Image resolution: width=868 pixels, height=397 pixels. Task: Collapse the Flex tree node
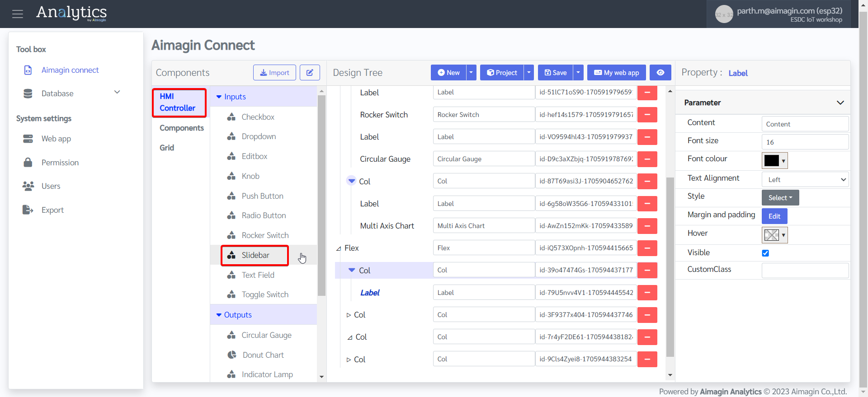(x=339, y=248)
